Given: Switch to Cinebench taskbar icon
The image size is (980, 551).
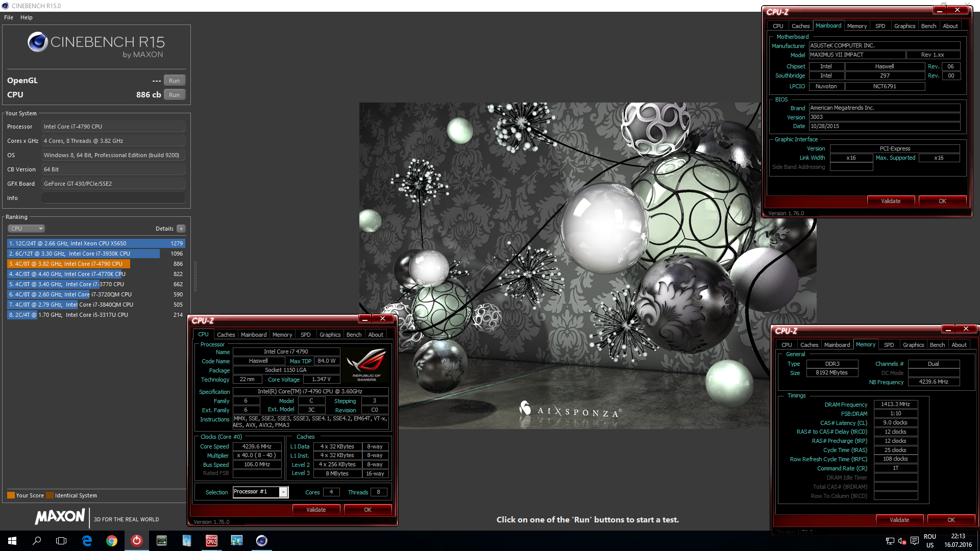Looking at the screenshot, I should (261, 541).
